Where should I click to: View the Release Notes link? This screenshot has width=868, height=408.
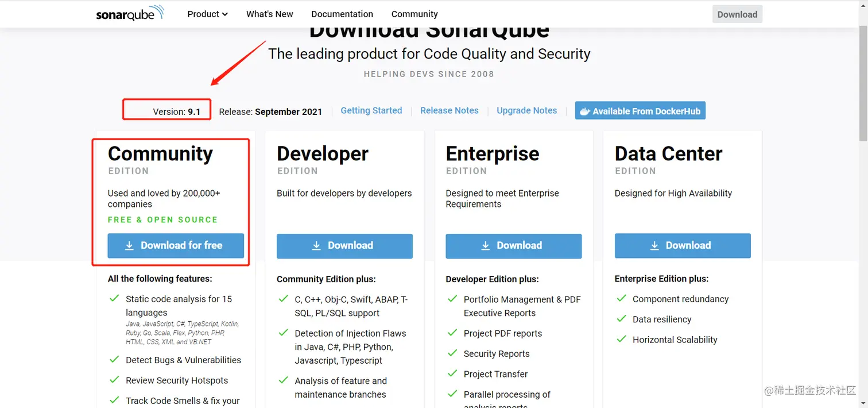coord(449,110)
